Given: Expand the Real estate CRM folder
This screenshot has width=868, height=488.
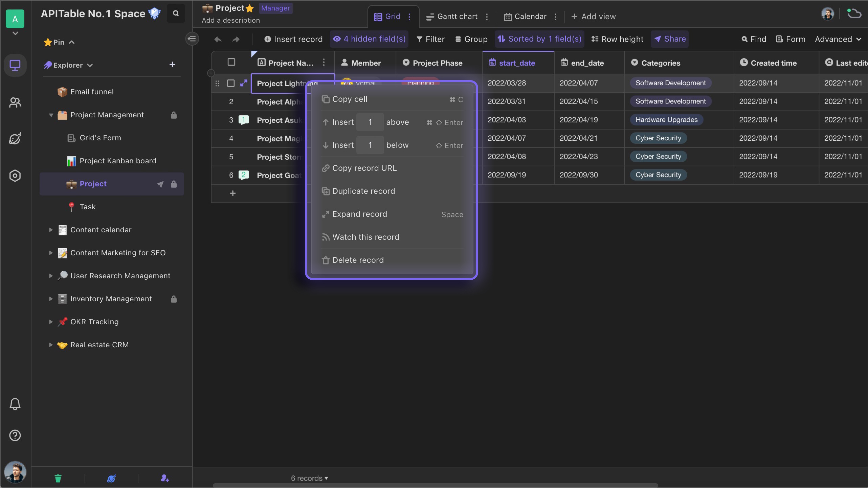Looking at the screenshot, I should (x=51, y=345).
